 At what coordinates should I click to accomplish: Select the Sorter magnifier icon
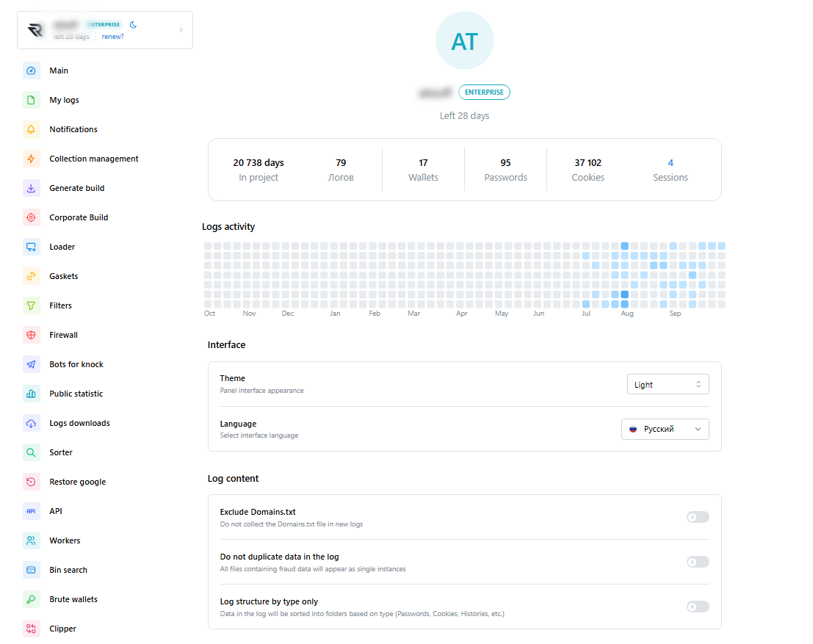(31, 452)
